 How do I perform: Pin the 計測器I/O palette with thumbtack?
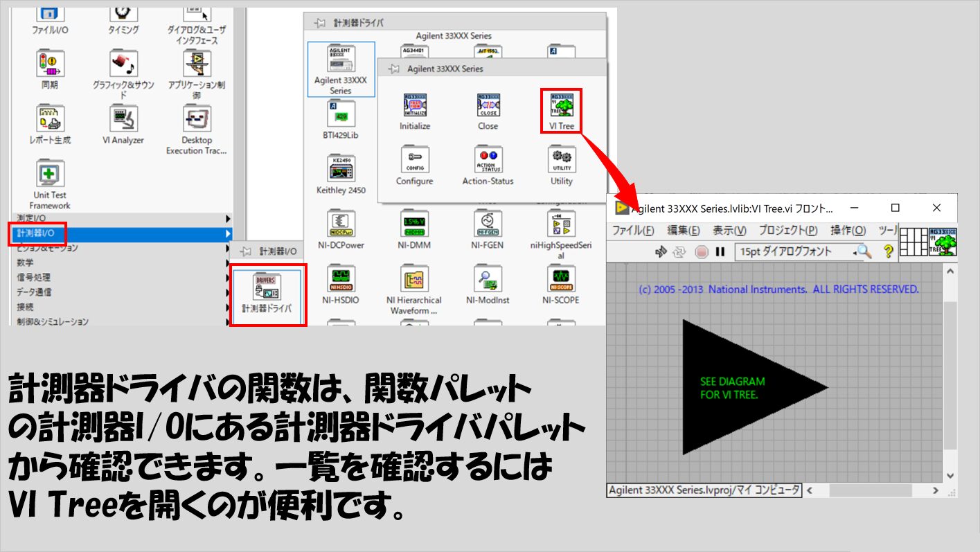(x=246, y=251)
